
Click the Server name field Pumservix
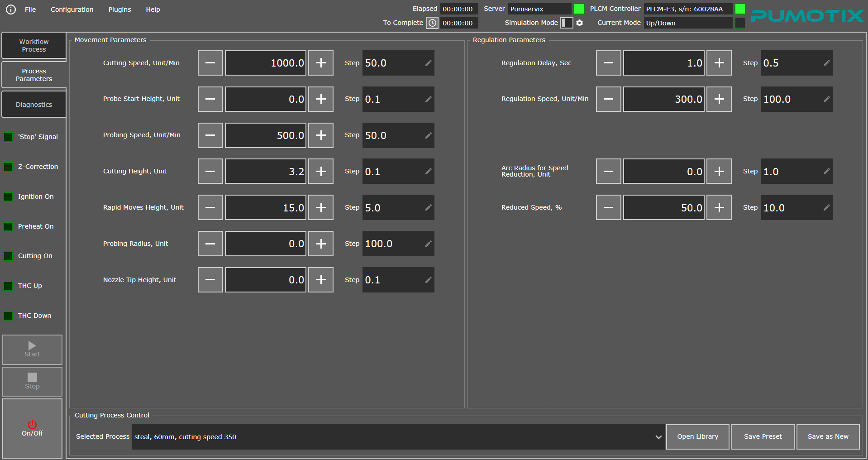tap(540, 9)
